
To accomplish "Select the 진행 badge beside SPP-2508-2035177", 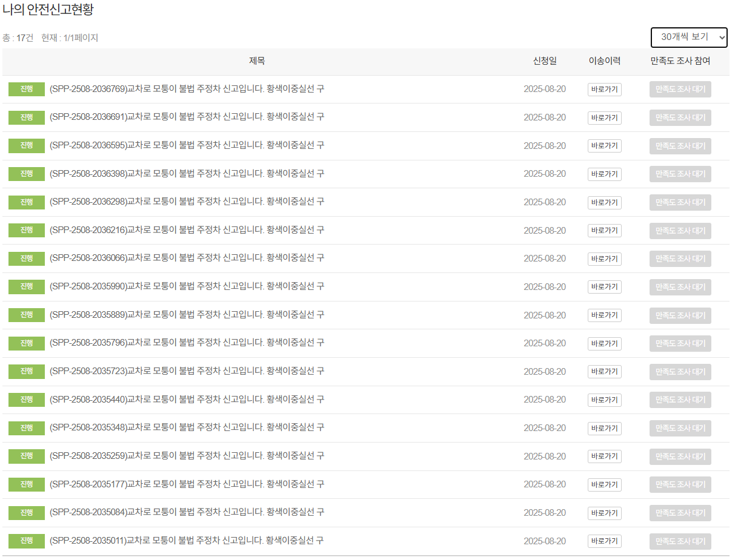I will coord(26,484).
